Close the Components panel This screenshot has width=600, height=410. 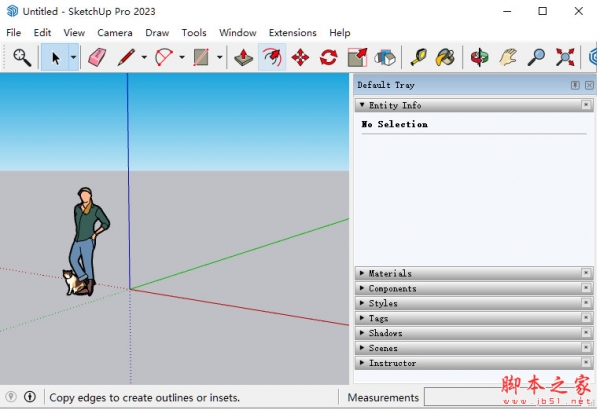click(586, 287)
